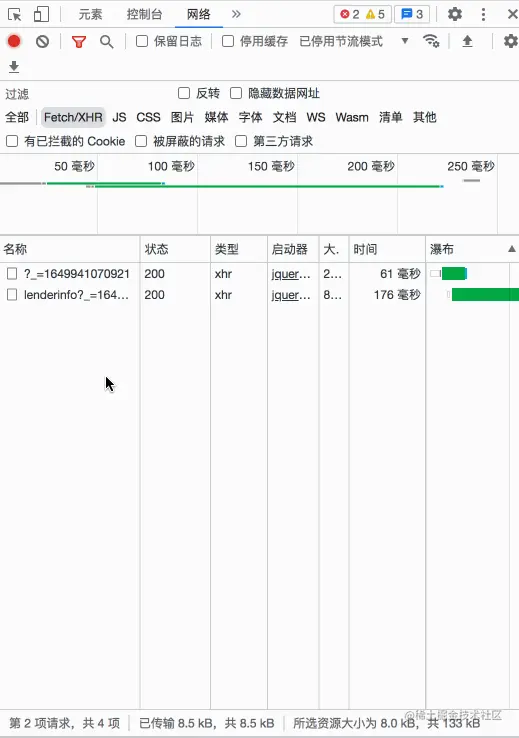
Task: Click the 已传输 8.5 kB status entry
Action: [x=207, y=723]
